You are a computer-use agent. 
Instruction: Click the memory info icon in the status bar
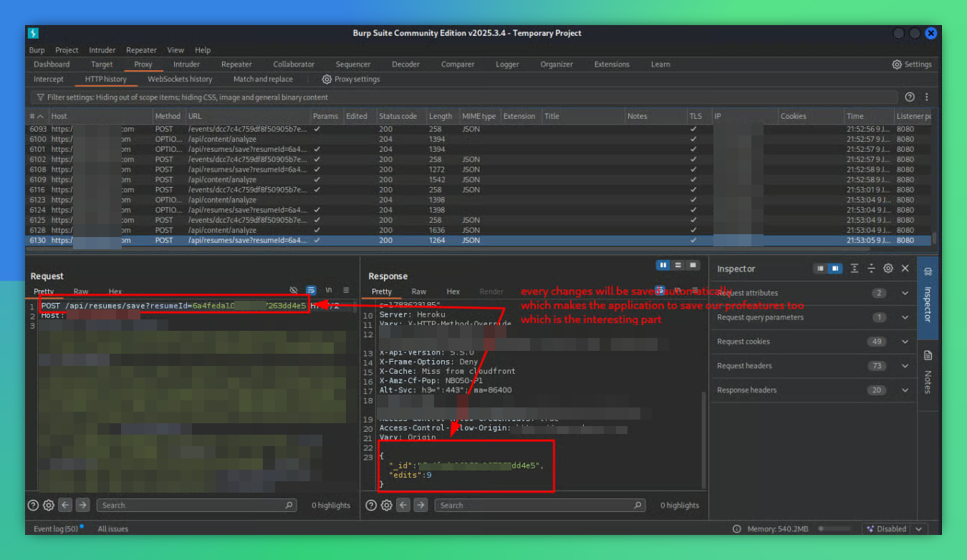click(736, 529)
